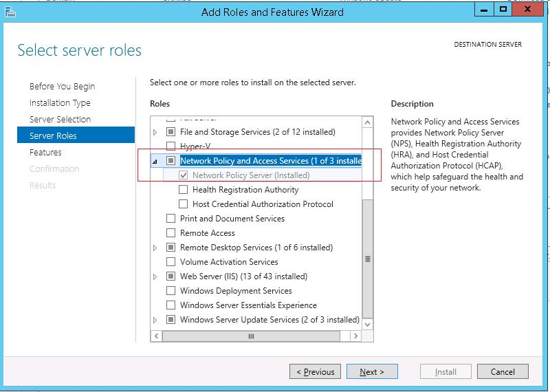Select Print and Document Services role label
Screen dimensions: 550x392
point(232,219)
